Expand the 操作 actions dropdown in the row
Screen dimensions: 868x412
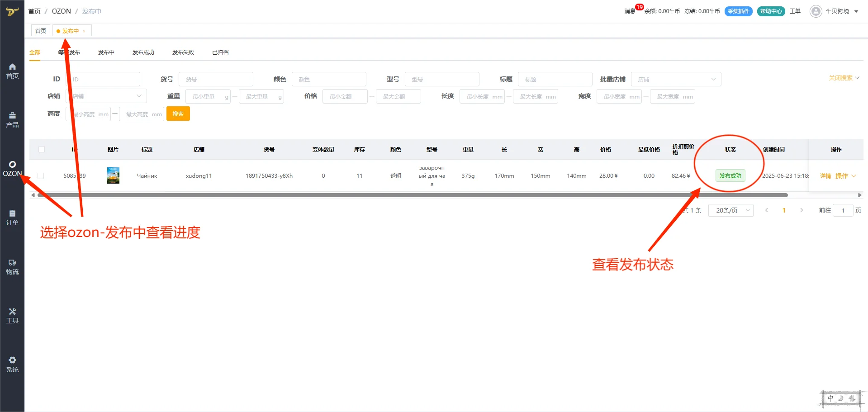[845, 176]
